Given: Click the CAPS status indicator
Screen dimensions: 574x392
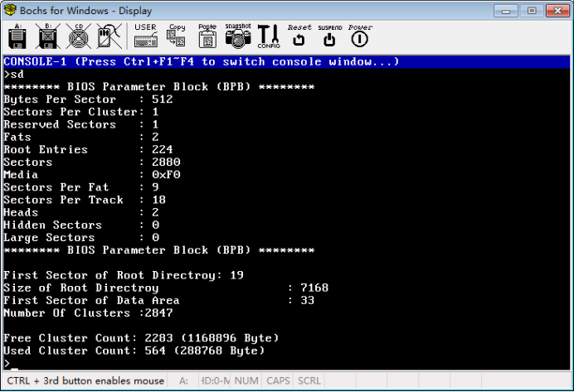Looking at the screenshot, I should pyautogui.click(x=278, y=381).
